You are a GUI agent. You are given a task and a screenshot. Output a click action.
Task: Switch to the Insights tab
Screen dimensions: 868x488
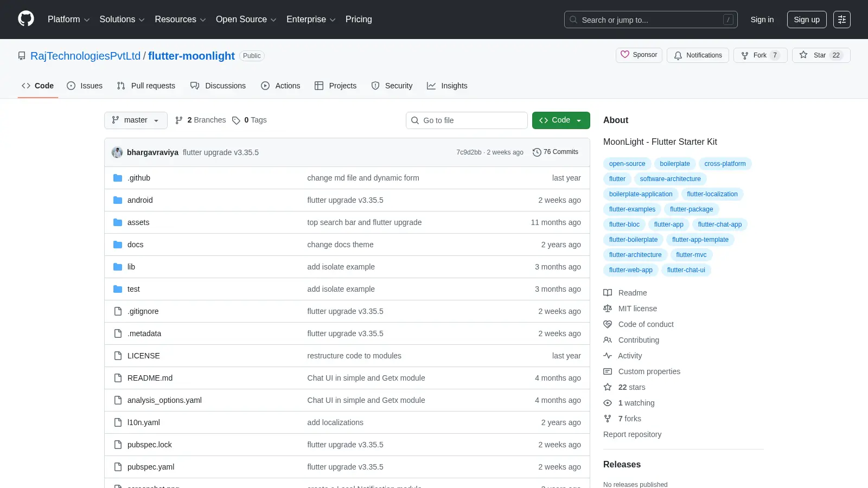coord(447,86)
